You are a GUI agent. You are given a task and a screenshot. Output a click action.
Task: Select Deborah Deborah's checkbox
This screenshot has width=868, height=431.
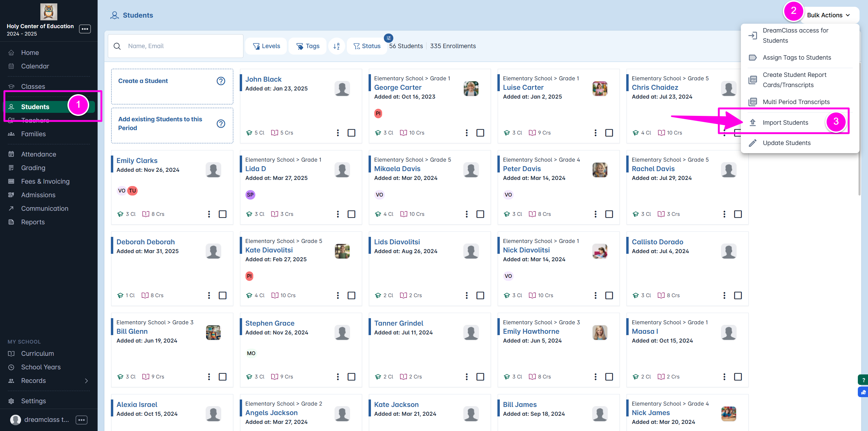tap(222, 295)
